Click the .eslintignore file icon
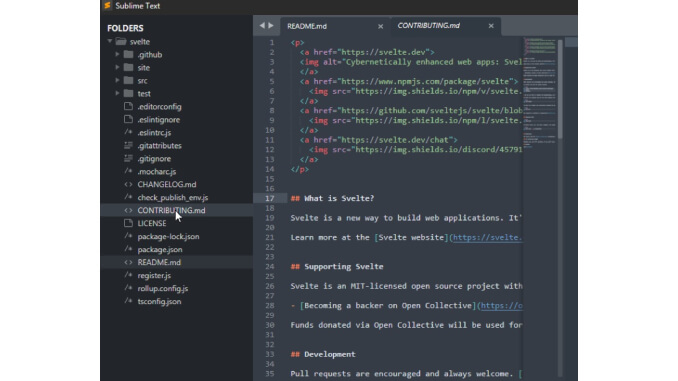This screenshot has height=381, width=678. click(x=128, y=119)
